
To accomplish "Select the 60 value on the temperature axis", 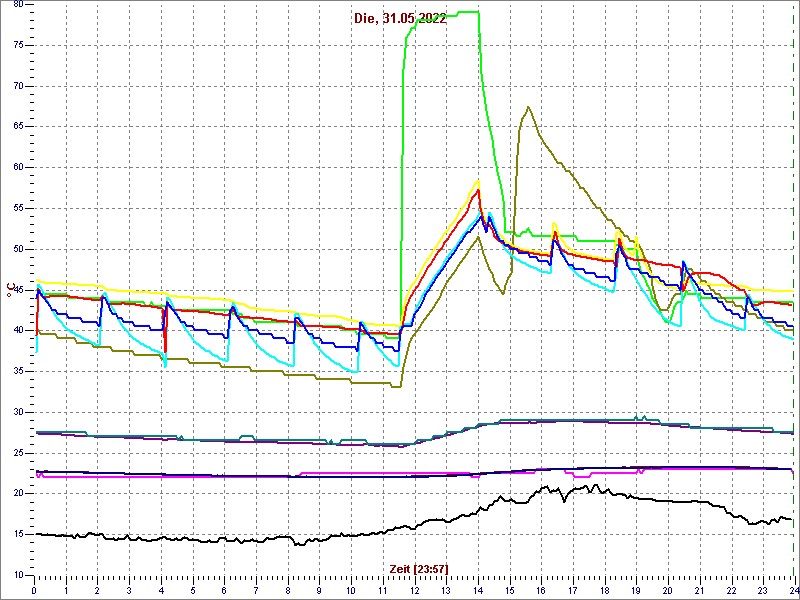I will (19, 168).
